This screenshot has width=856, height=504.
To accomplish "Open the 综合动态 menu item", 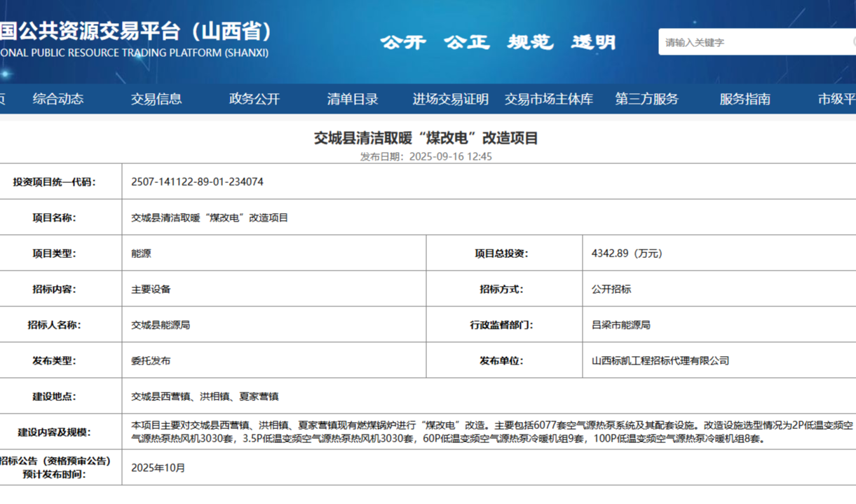I will point(58,99).
